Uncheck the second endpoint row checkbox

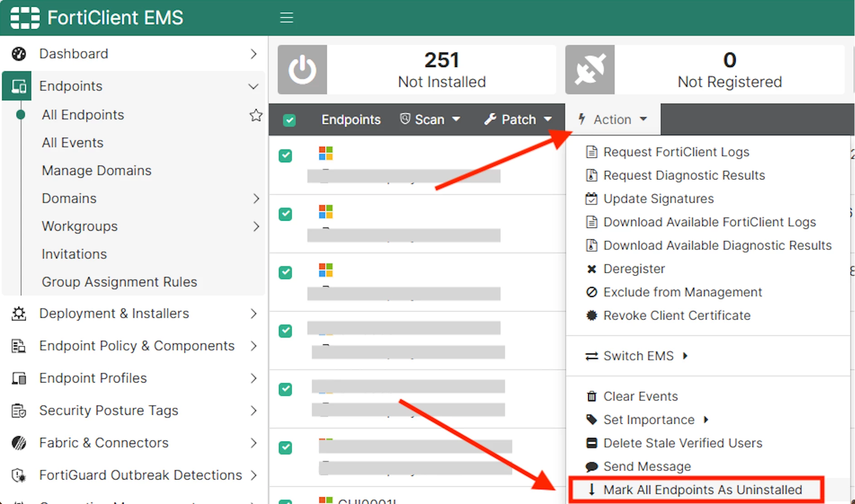click(285, 214)
